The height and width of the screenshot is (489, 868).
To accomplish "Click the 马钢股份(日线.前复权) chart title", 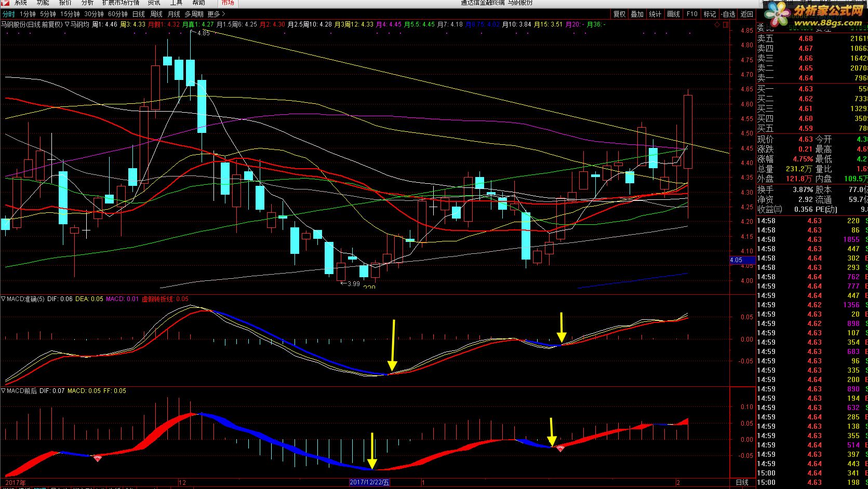I will (31, 24).
